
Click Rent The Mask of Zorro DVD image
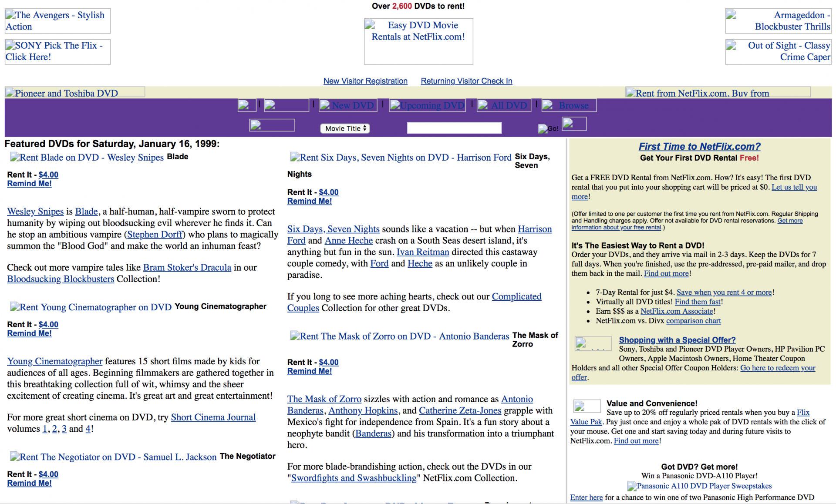point(400,336)
